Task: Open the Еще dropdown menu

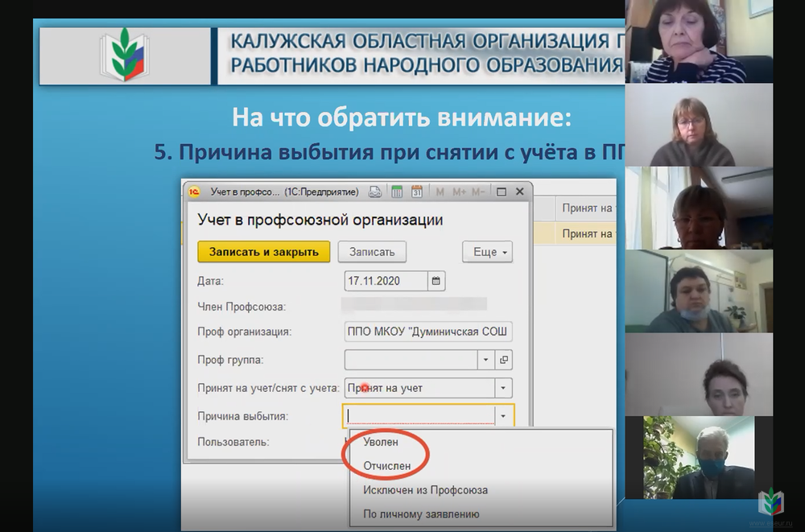Action: 488,252
